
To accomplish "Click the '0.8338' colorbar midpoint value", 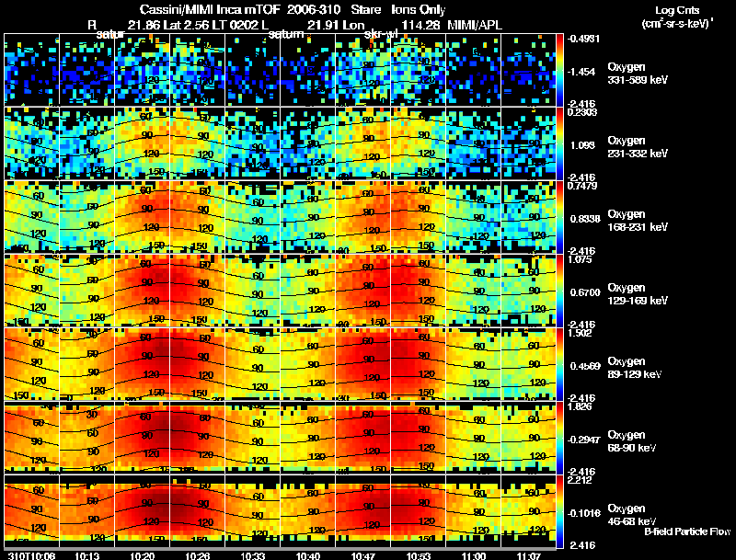I will click(x=585, y=219).
